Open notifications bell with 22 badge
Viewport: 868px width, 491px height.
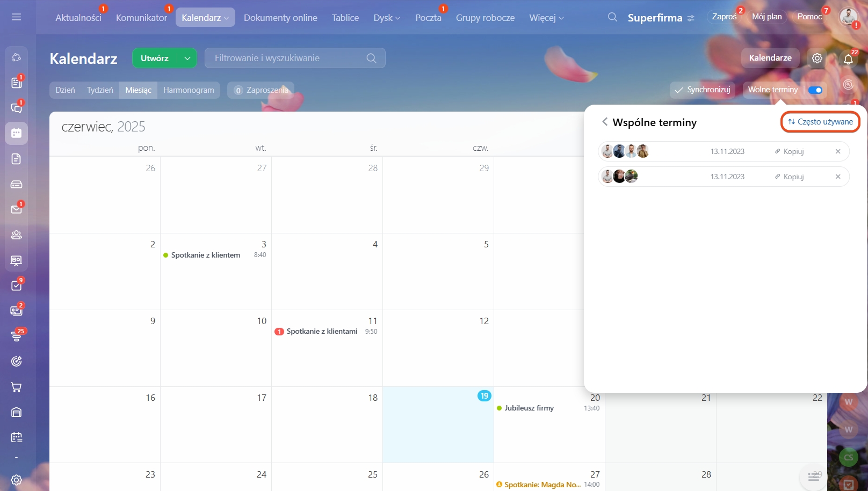pos(848,58)
